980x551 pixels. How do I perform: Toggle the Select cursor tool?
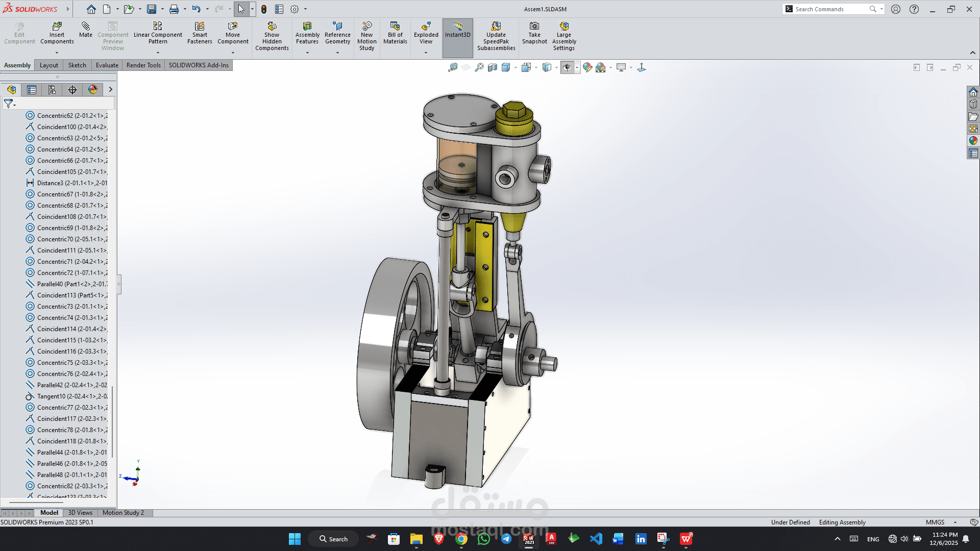point(241,9)
